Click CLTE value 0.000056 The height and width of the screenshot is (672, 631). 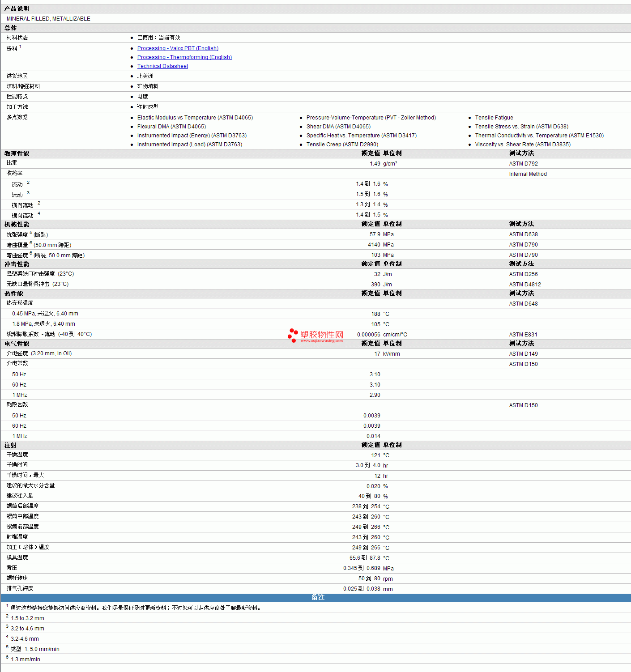coord(369,335)
